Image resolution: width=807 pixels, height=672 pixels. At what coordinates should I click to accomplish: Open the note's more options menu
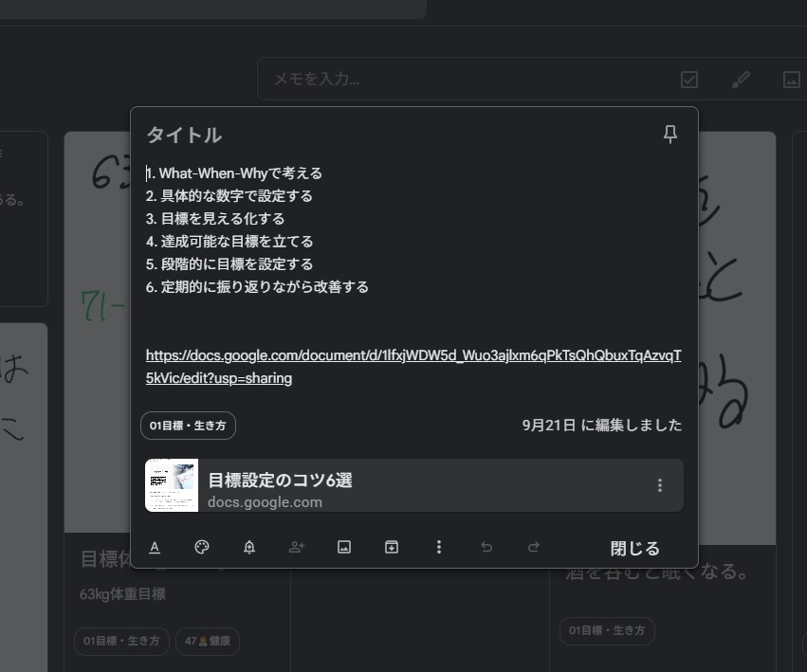pyautogui.click(x=438, y=547)
